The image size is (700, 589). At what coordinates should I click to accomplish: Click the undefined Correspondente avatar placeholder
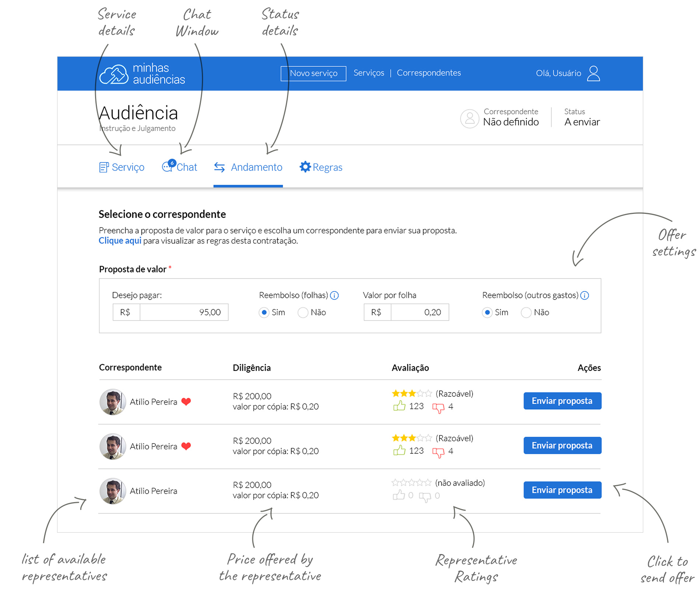pos(470,119)
